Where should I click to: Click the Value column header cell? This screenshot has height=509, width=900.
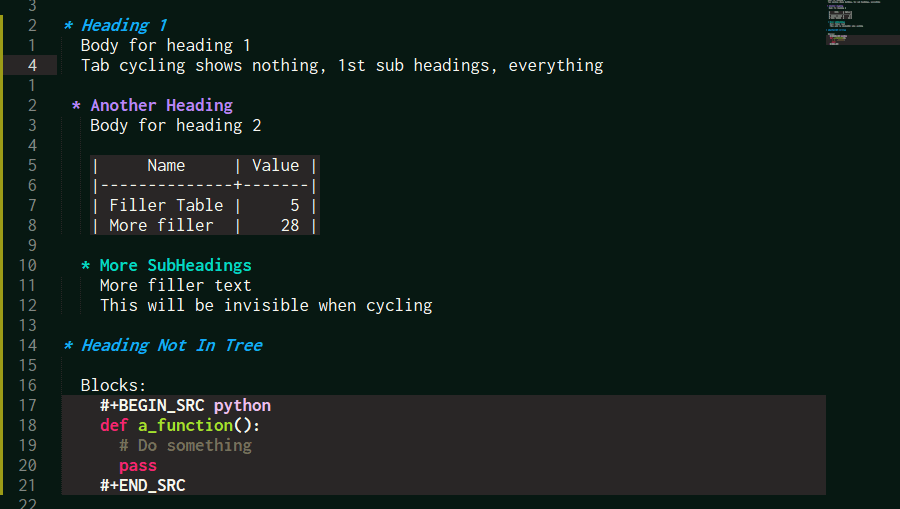(x=276, y=166)
